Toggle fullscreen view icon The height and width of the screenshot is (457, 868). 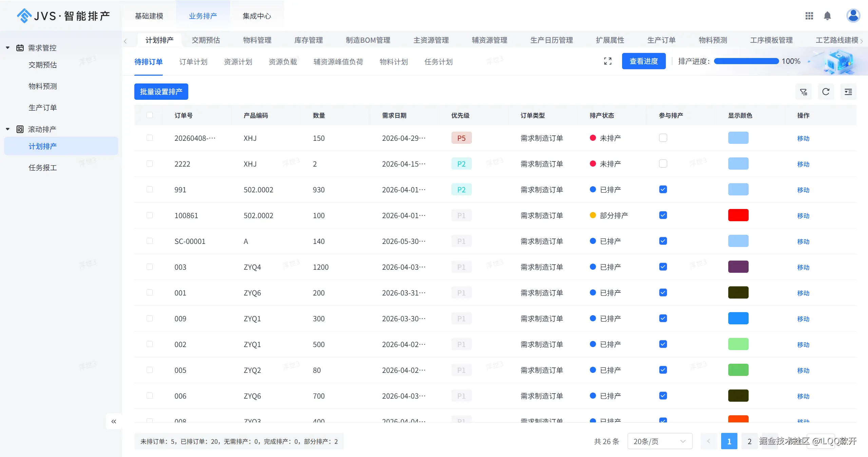click(607, 61)
